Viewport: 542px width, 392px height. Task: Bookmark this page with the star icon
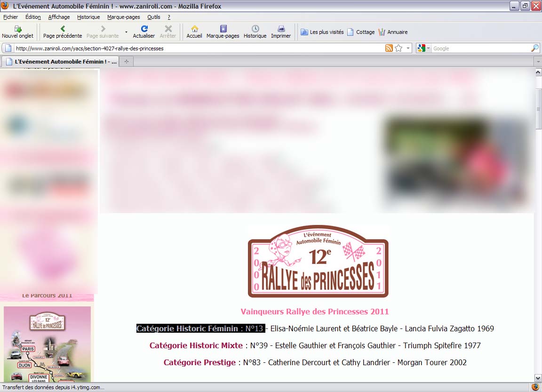tap(399, 48)
